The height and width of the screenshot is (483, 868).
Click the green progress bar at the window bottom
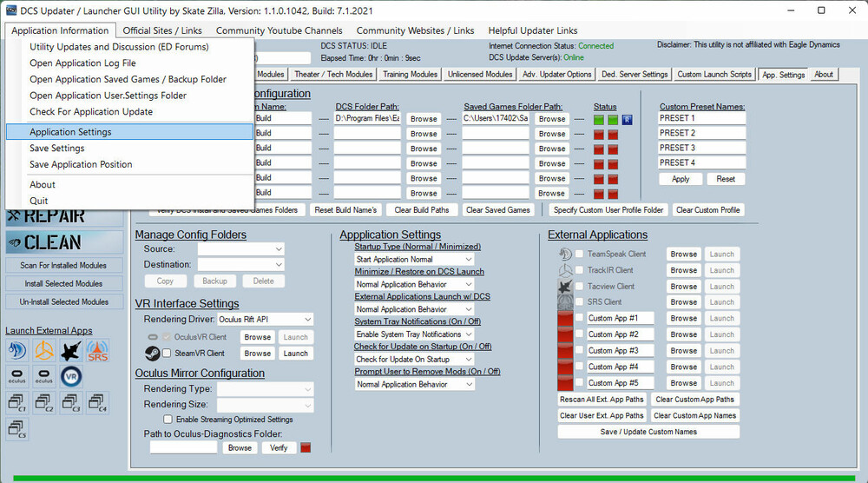click(x=434, y=478)
